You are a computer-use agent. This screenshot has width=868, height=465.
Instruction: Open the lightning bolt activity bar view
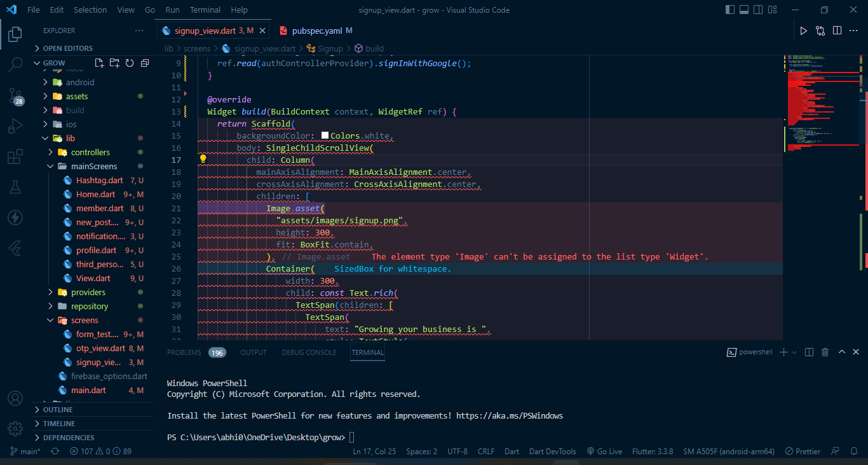tap(15, 218)
